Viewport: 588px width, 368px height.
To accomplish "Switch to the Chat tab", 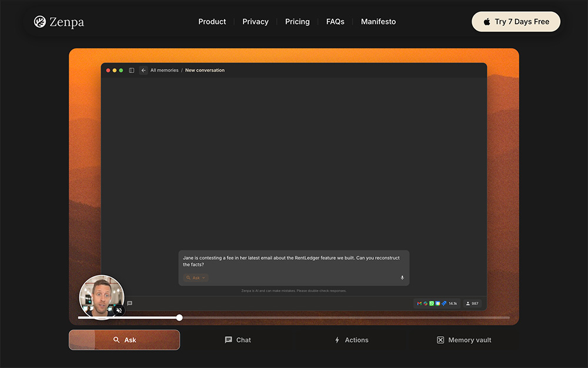I will point(238,340).
